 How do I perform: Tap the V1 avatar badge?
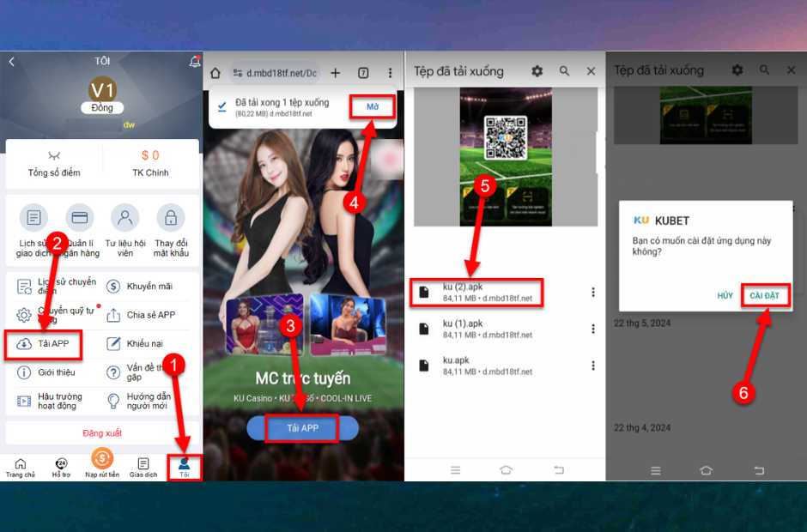(102, 90)
